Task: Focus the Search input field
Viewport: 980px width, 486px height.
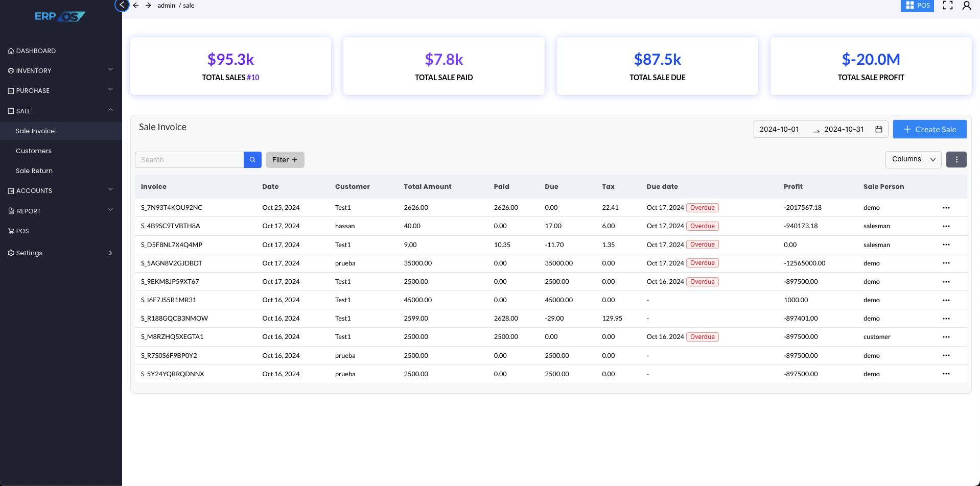Action: pos(189,160)
